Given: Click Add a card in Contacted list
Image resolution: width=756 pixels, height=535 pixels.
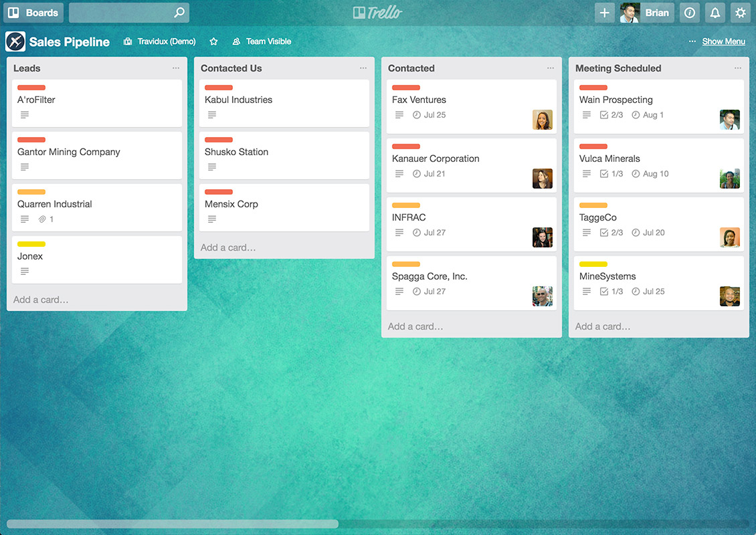Looking at the screenshot, I should coord(414,326).
